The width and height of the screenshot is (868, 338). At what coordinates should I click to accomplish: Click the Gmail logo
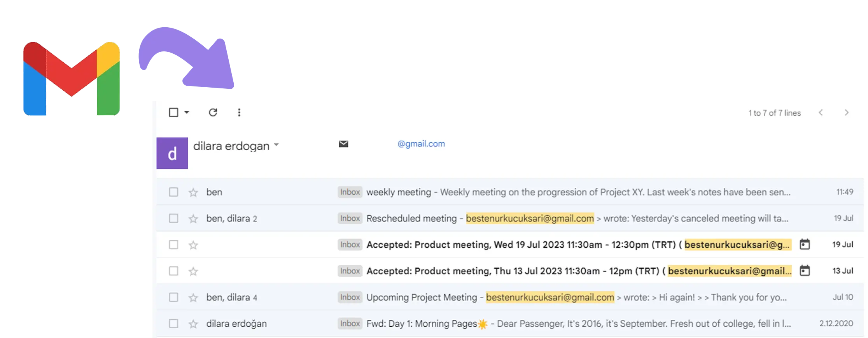click(72, 79)
